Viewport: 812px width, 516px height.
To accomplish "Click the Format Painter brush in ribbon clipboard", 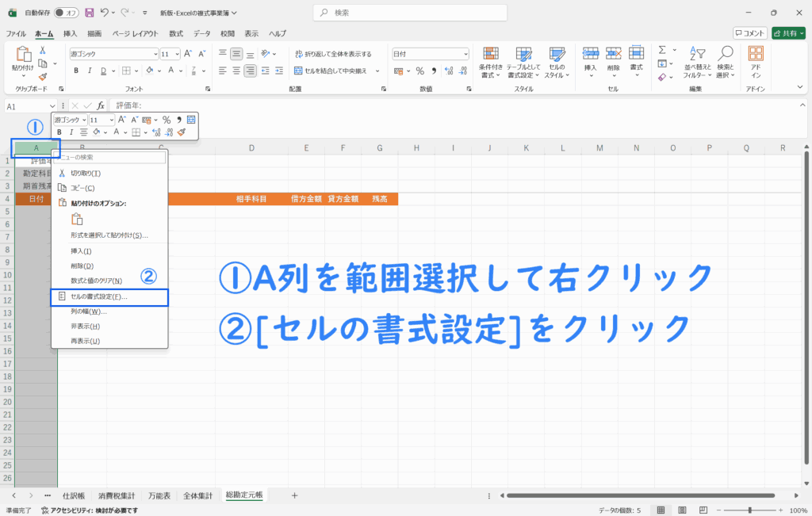I will click(43, 77).
